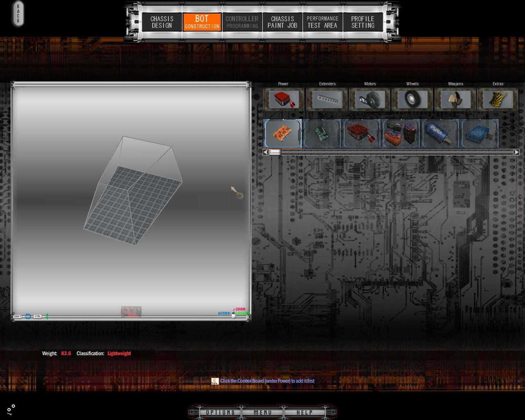Screen dimensions: 525x420
Task: Open the game Menu button
Action: [262, 412]
